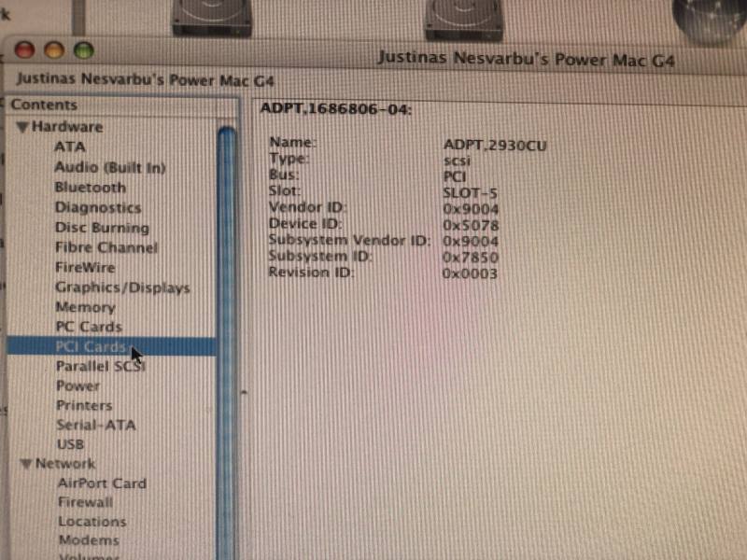This screenshot has width=747, height=560.
Task: Open the USB hardware entry
Action: click(x=71, y=444)
